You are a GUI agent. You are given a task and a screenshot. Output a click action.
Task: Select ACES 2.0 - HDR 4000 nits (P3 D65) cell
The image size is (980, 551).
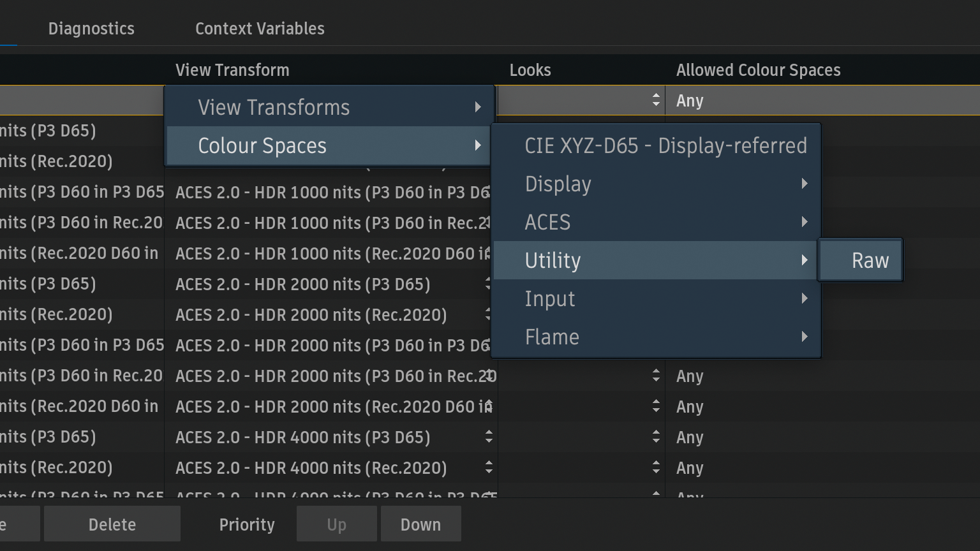[x=330, y=437]
